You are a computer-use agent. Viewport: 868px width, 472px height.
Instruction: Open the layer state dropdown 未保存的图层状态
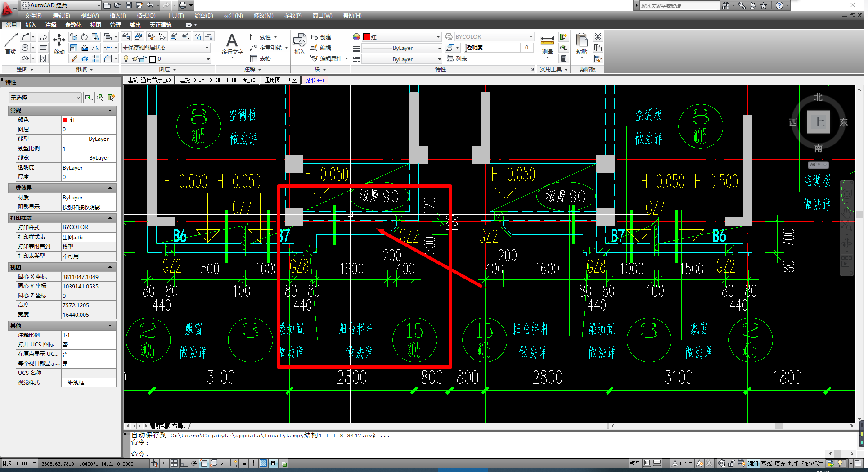pyautogui.click(x=166, y=48)
